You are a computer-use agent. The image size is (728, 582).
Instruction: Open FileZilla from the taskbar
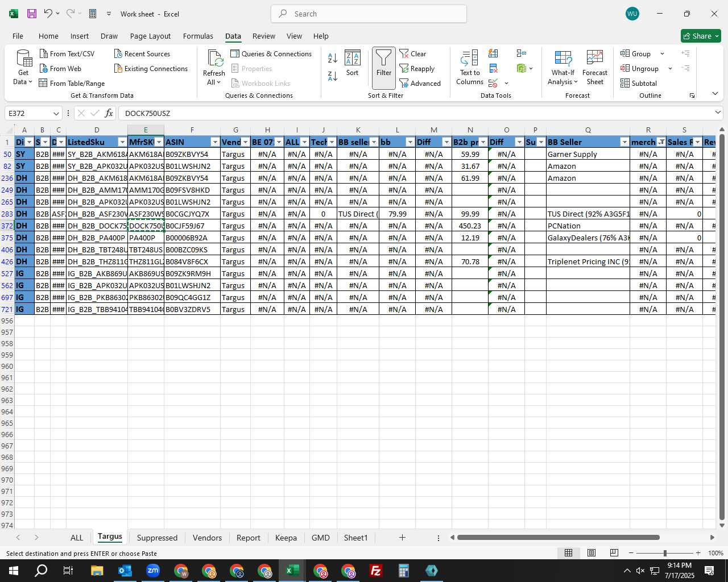tap(376, 571)
